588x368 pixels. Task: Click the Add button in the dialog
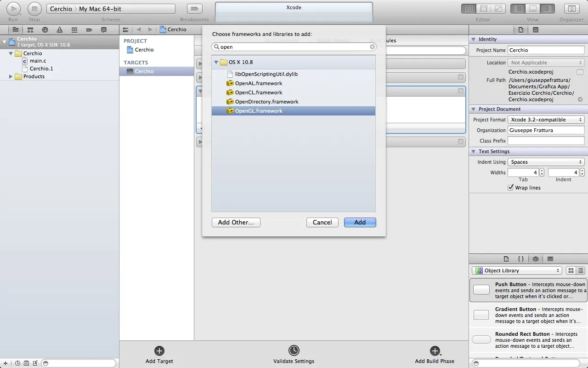pos(360,222)
